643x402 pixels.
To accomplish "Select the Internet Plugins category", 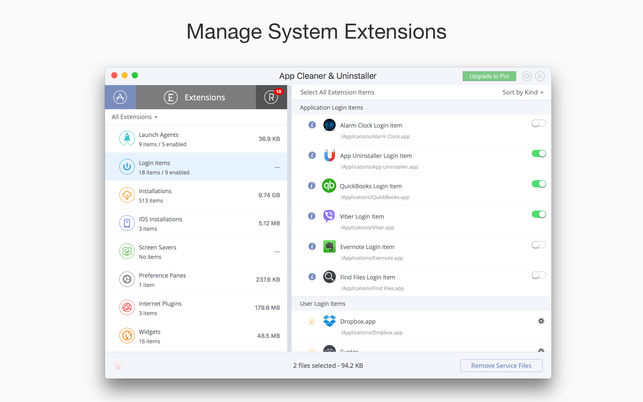I will click(196, 308).
